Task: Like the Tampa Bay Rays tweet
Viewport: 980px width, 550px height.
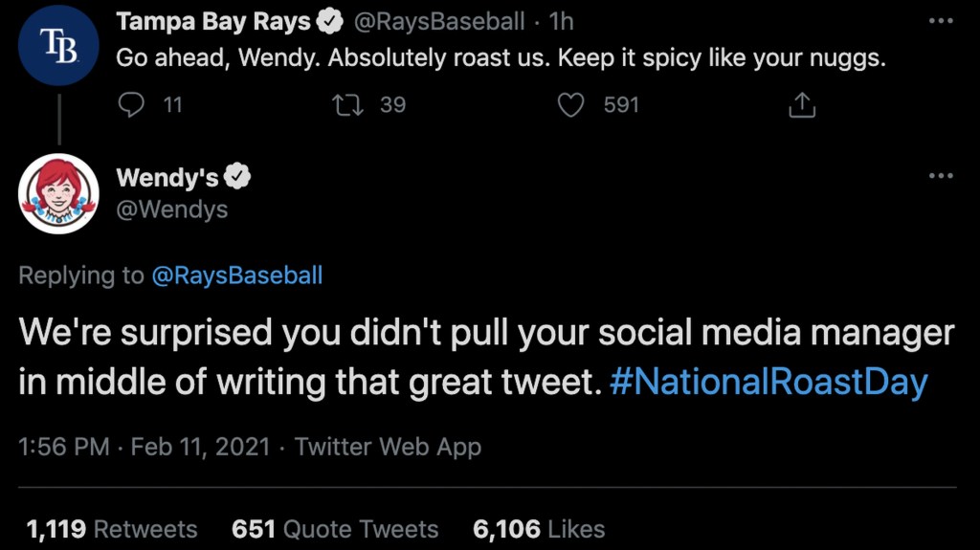Action: pyautogui.click(x=571, y=104)
